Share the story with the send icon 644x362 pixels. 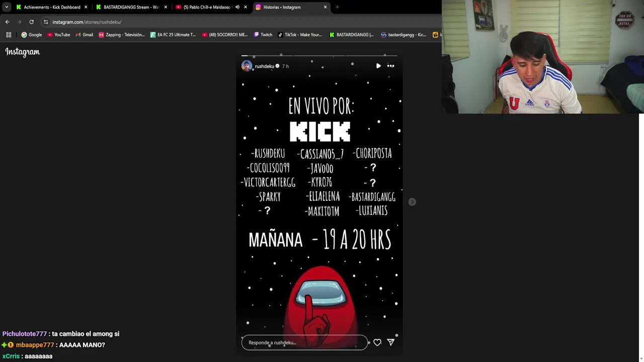391,342
